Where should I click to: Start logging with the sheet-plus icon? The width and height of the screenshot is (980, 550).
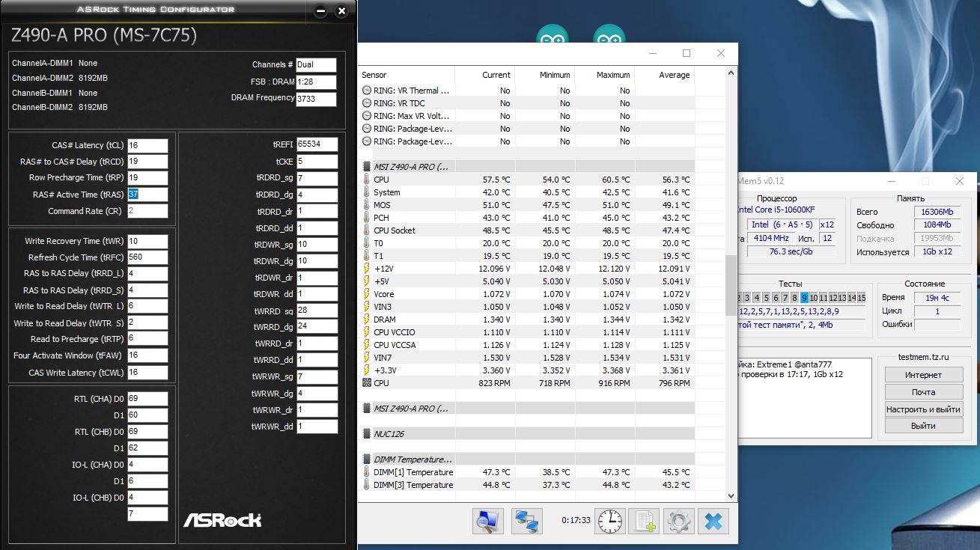coord(645,521)
